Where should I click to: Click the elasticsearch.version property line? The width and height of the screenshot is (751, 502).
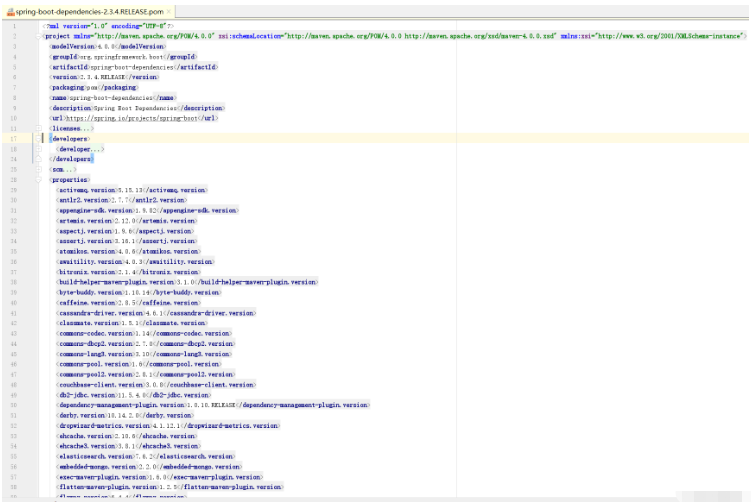[x=146, y=457]
